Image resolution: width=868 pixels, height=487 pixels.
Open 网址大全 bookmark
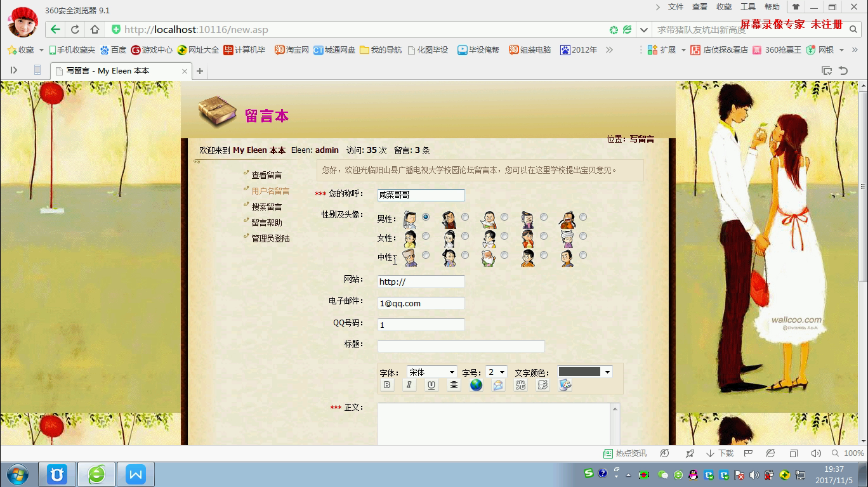click(x=198, y=49)
